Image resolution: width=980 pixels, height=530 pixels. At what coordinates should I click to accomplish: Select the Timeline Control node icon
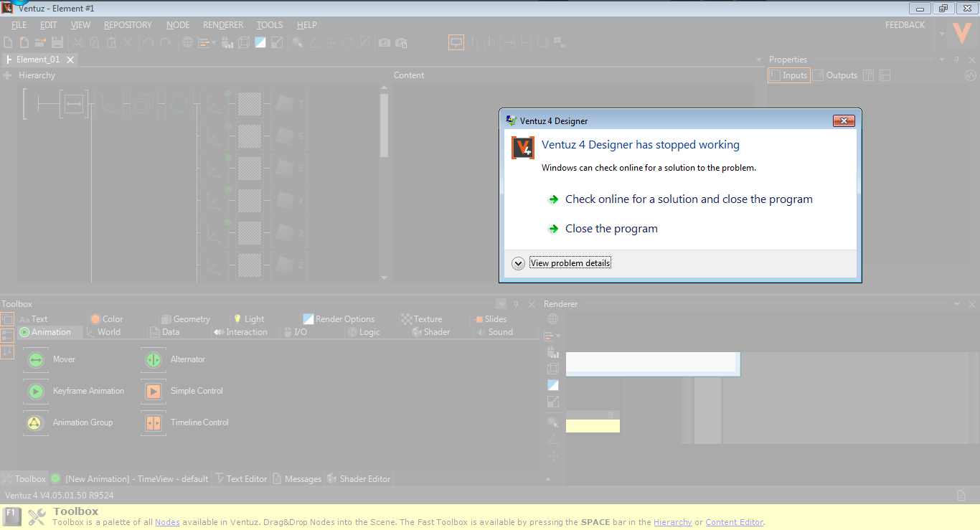tap(154, 423)
